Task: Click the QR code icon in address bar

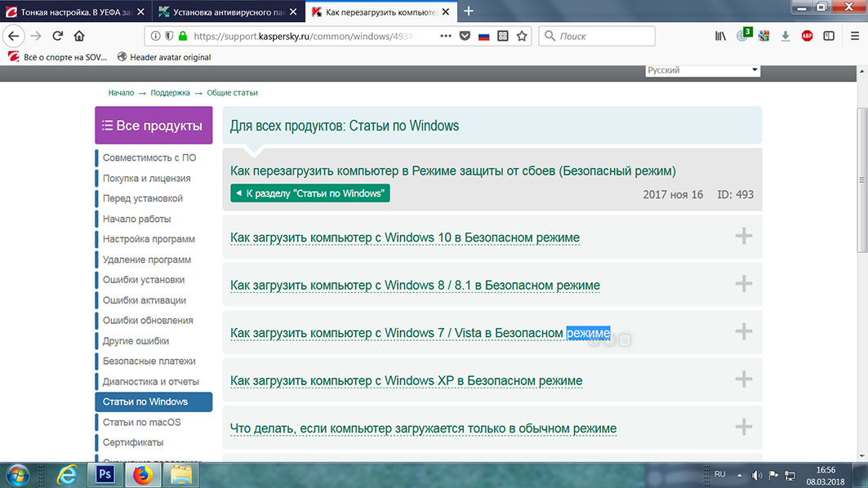Action: click(x=503, y=36)
